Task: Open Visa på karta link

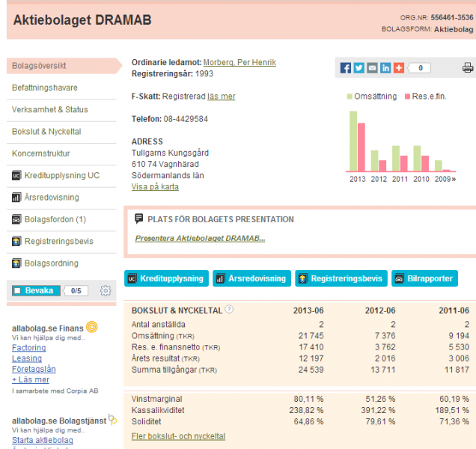Action: point(155,186)
